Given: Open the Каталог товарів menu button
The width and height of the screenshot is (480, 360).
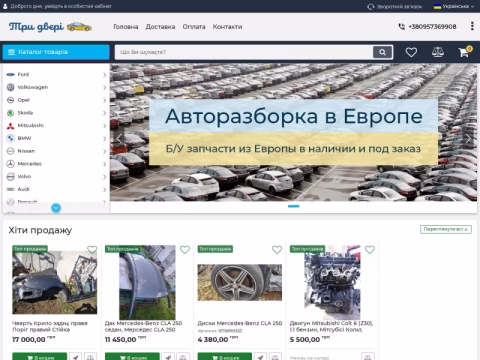Looking at the screenshot, I should [56, 52].
